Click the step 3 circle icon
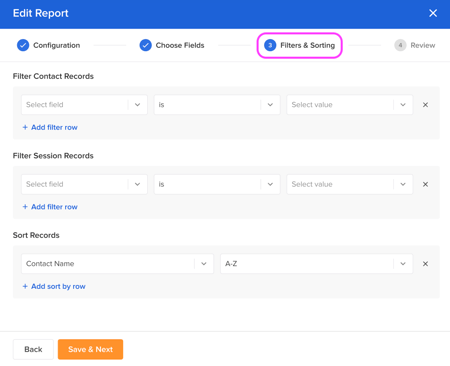 270,45
